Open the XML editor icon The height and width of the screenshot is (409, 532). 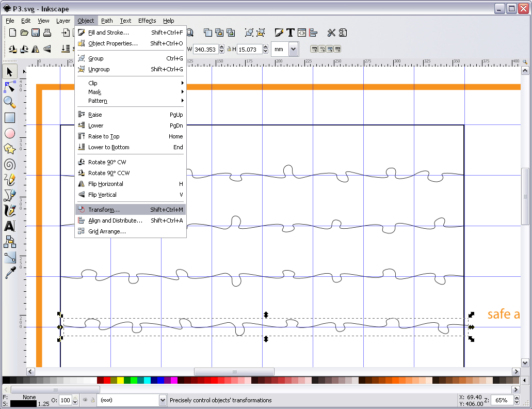click(x=302, y=33)
